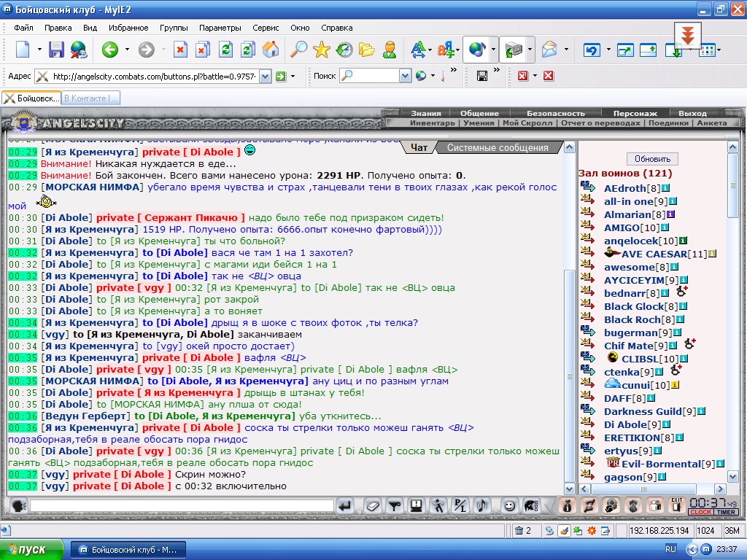Expand the address bar URL dropdown
The image size is (747, 560).
pyautogui.click(x=266, y=76)
